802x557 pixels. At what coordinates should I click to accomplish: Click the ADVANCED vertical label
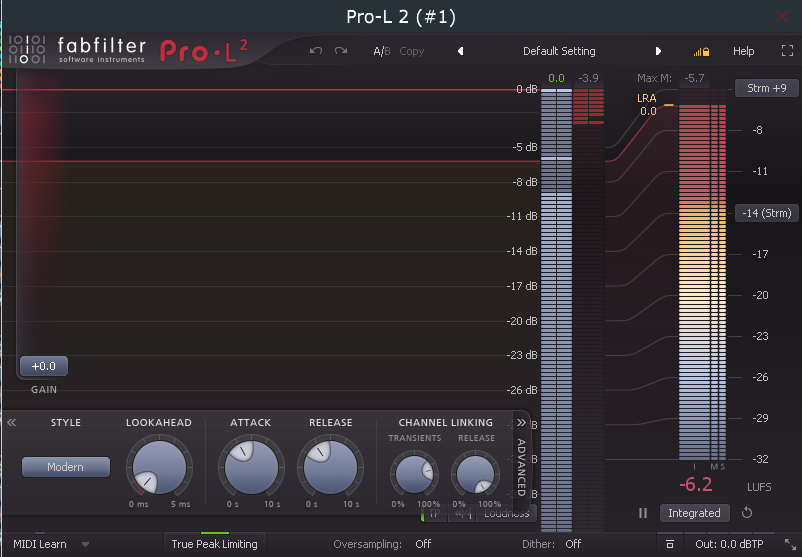[x=521, y=467]
